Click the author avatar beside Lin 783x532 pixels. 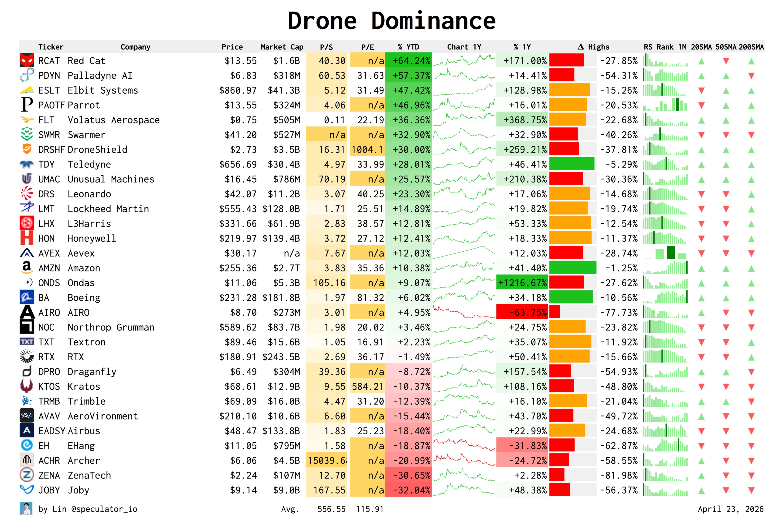click(26, 508)
